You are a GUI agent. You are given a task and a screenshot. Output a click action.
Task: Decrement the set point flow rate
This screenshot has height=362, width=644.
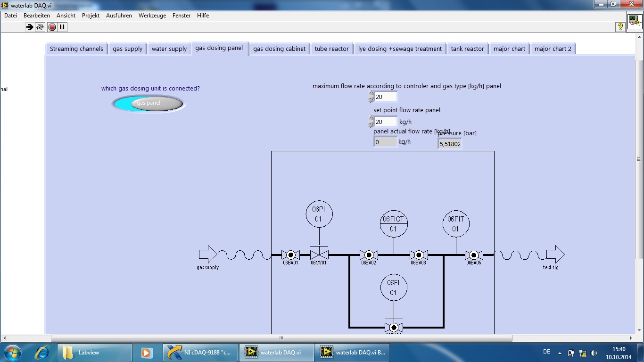click(x=371, y=125)
